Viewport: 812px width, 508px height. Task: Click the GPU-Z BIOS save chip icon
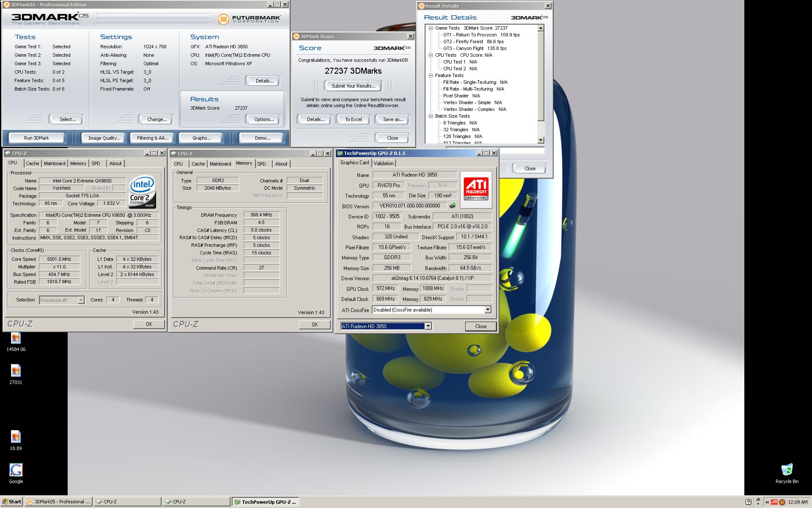pyautogui.click(x=453, y=206)
